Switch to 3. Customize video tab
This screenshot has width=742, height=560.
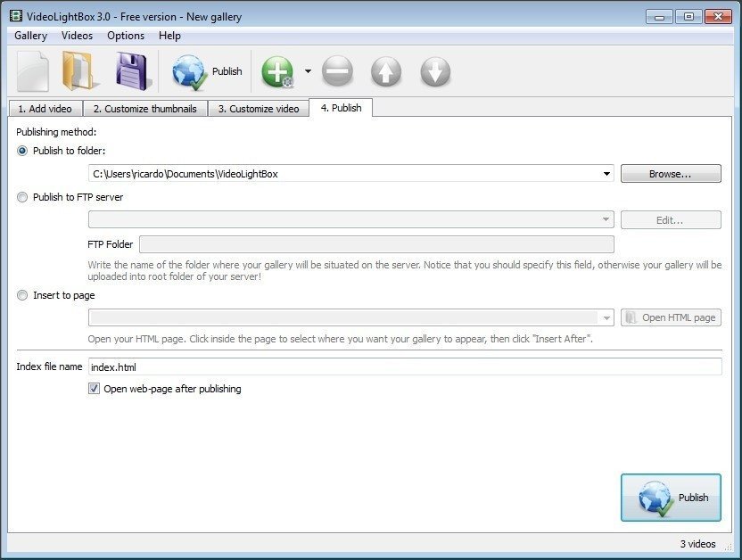(x=259, y=108)
